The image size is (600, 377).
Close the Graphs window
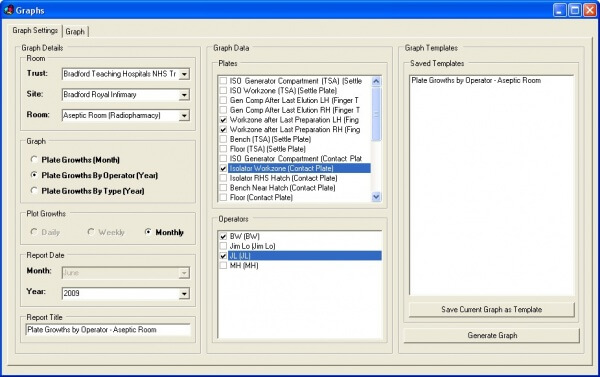(x=589, y=10)
